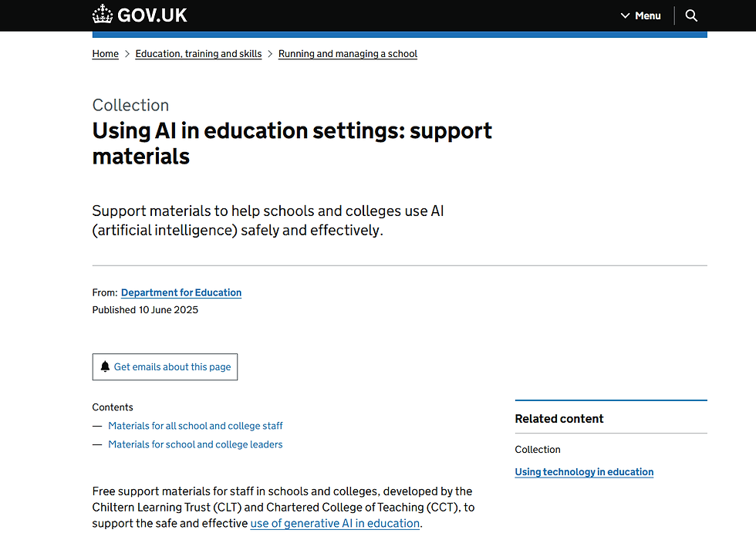Image resolution: width=756 pixels, height=540 pixels.
Task: Click breadcrumb chevron after Home
Action: point(127,54)
